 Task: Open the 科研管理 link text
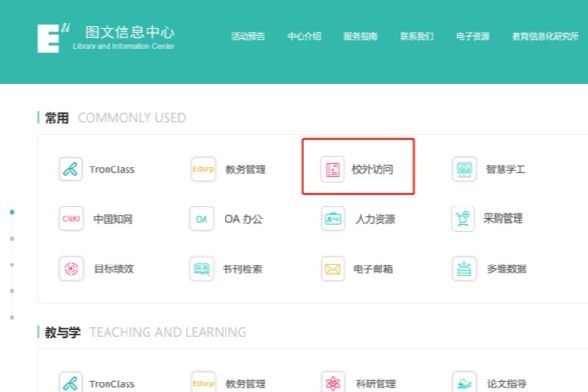[376, 383]
